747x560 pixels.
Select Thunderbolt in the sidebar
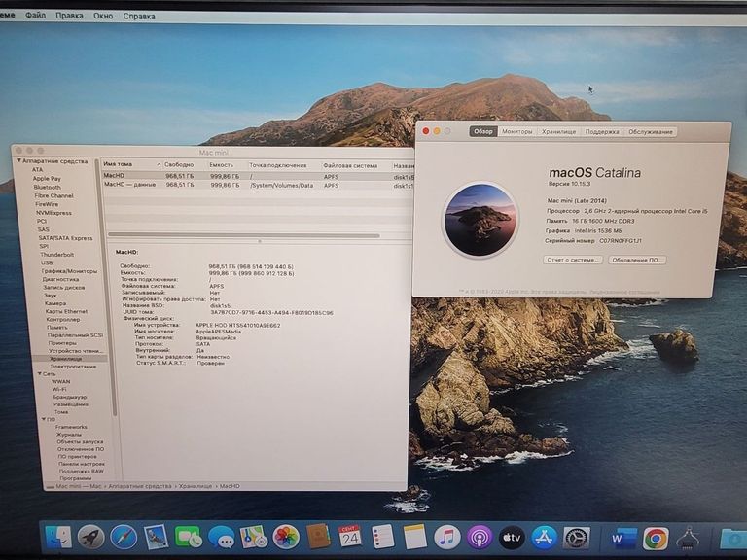tap(56, 255)
